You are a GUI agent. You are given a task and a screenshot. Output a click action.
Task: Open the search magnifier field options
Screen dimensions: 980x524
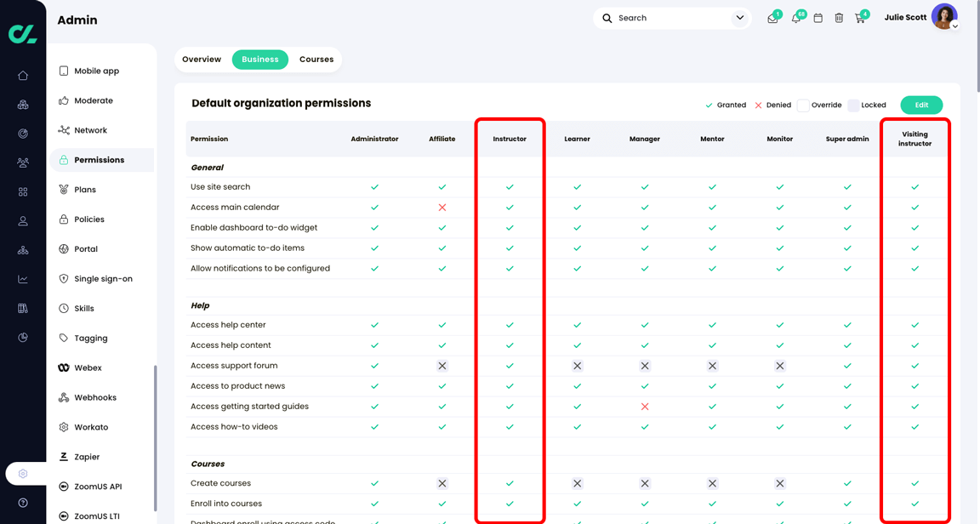[x=607, y=17]
